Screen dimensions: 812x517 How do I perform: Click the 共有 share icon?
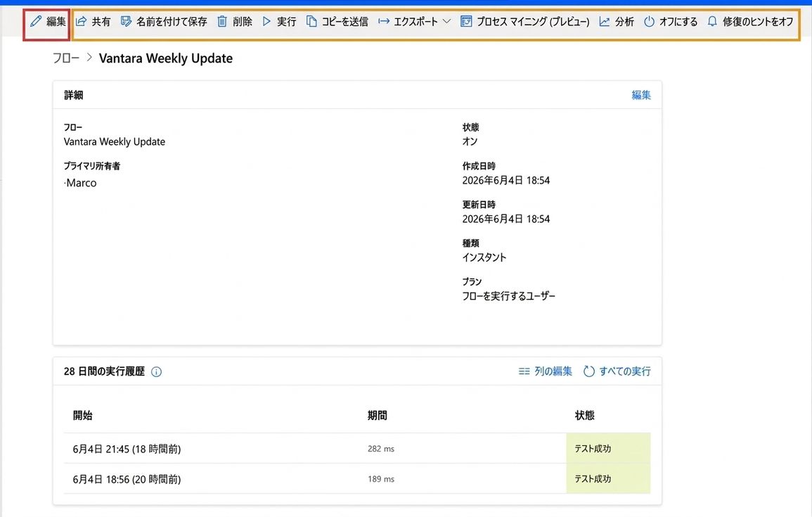click(82, 21)
